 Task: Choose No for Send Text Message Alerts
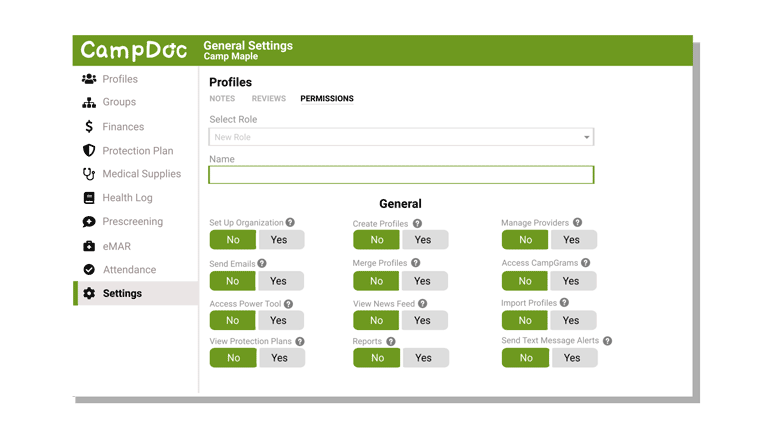pos(526,358)
